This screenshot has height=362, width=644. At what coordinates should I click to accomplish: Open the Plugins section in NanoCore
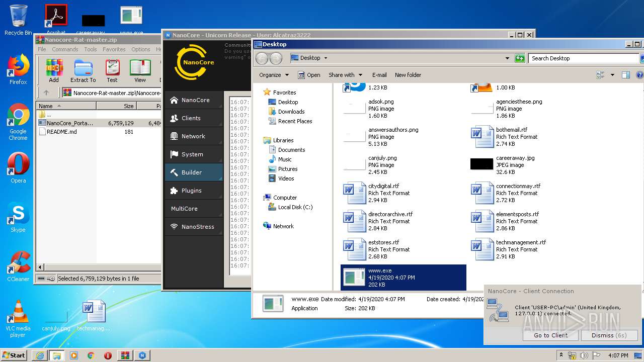coord(194,191)
